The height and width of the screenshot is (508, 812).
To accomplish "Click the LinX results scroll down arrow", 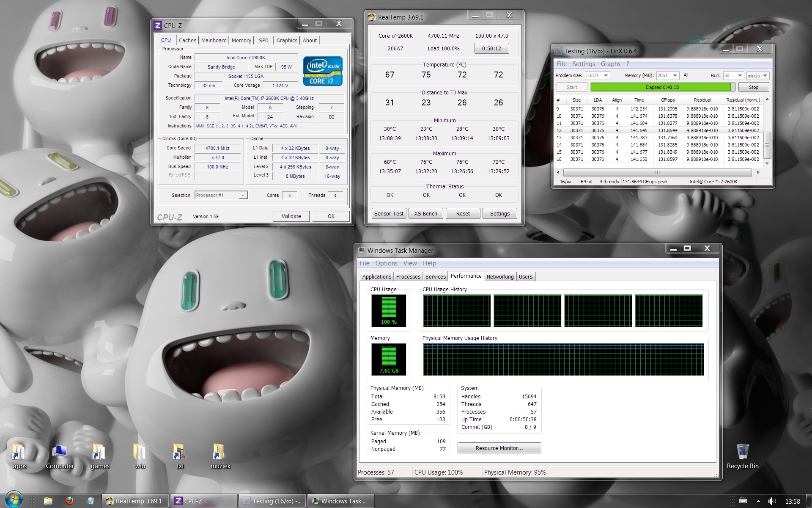I will point(767,163).
